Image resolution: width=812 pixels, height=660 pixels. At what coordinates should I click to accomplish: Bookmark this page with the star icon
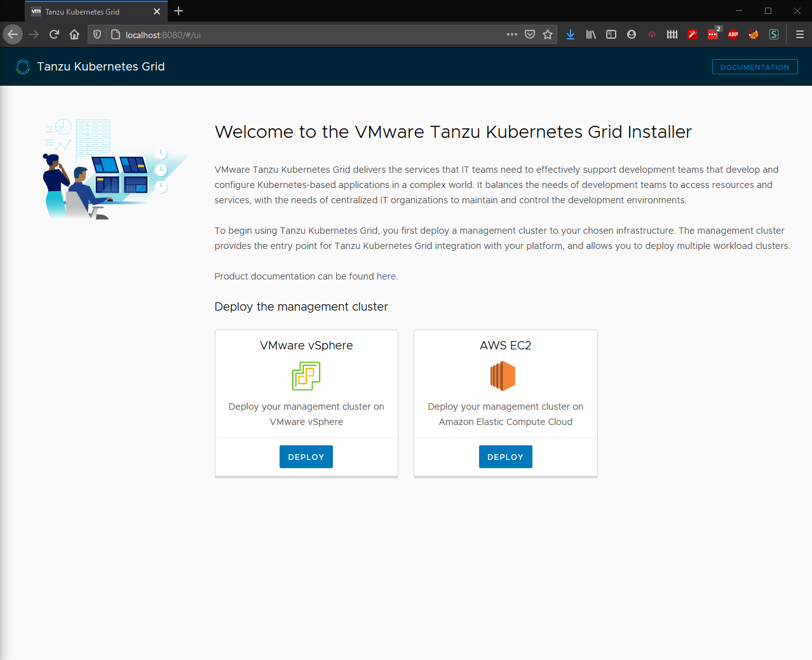coord(548,34)
